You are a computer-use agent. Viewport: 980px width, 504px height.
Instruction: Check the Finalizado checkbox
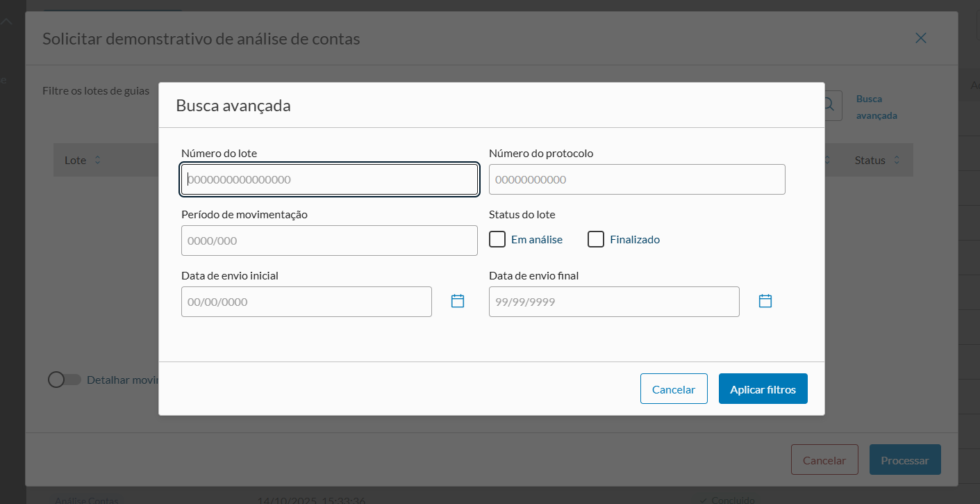(x=596, y=239)
